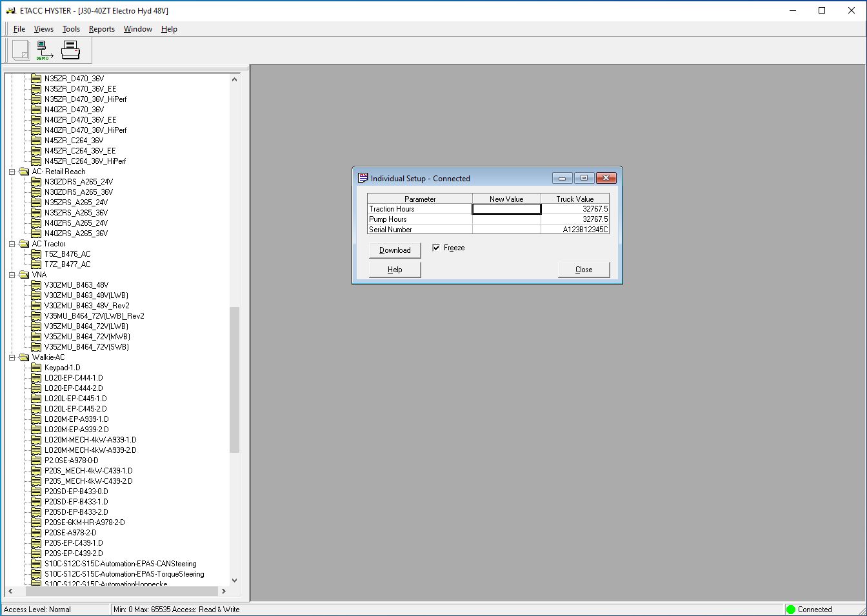Select tree item V30ZMU_B463_48V_Rev2
Viewport: 867px width, 616px height.
(x=86, y=306)
